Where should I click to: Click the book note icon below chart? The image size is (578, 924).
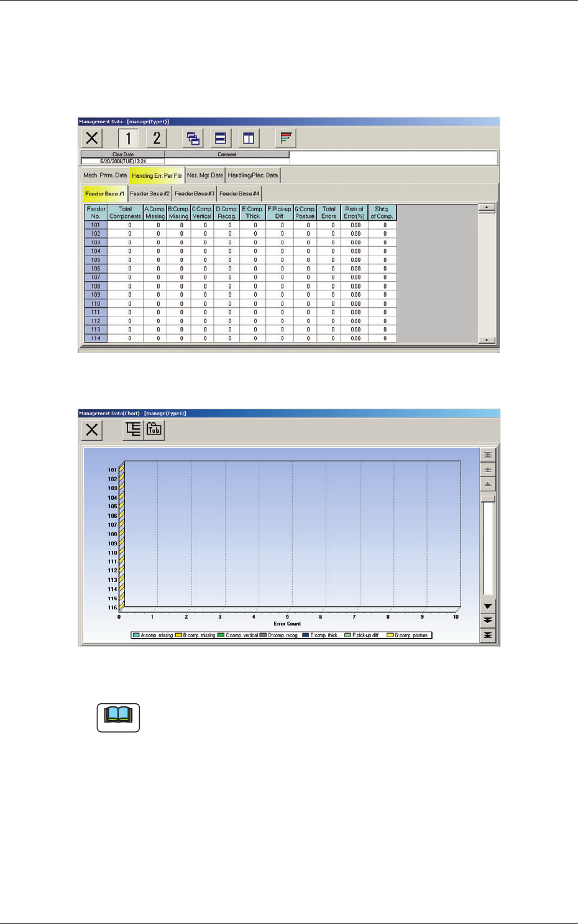coord(119,718)
